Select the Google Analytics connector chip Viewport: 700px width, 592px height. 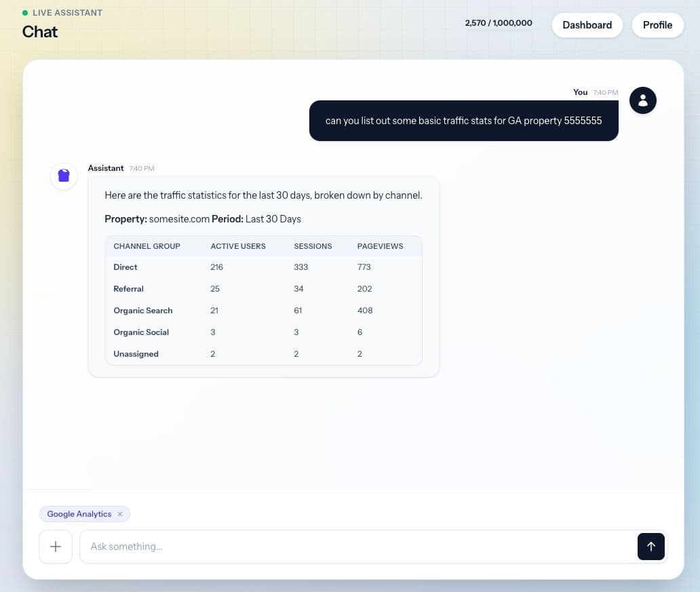(x=79, y=514)
